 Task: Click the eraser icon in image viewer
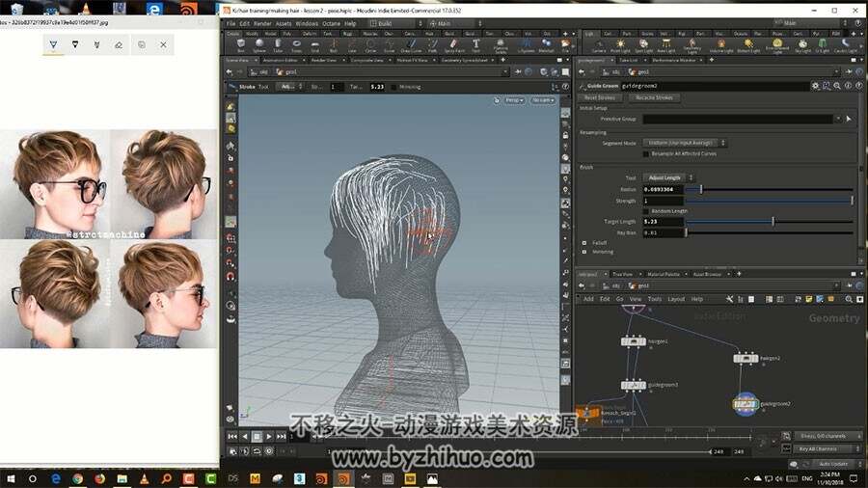click(x=119, y=44)
